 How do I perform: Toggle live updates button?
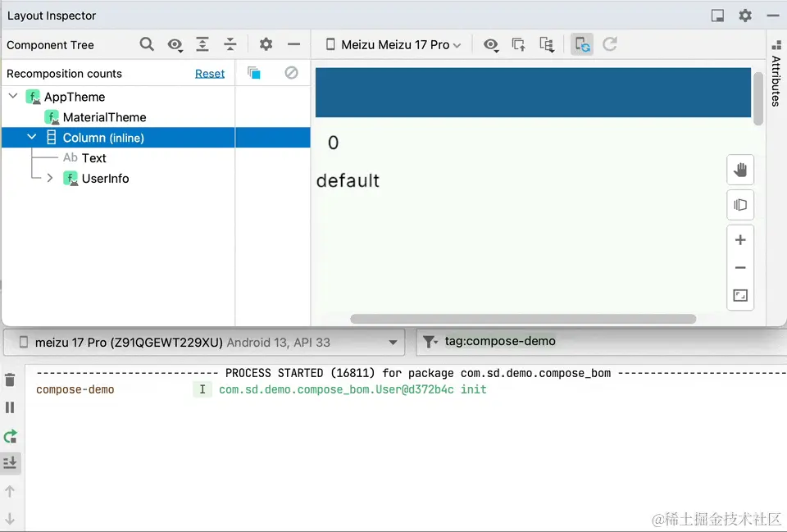tap(582, 44)
